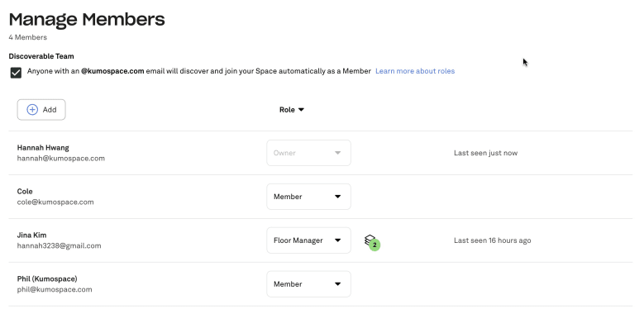Click the floors stack icon for Jina Kim

click(x=370, y=240)
